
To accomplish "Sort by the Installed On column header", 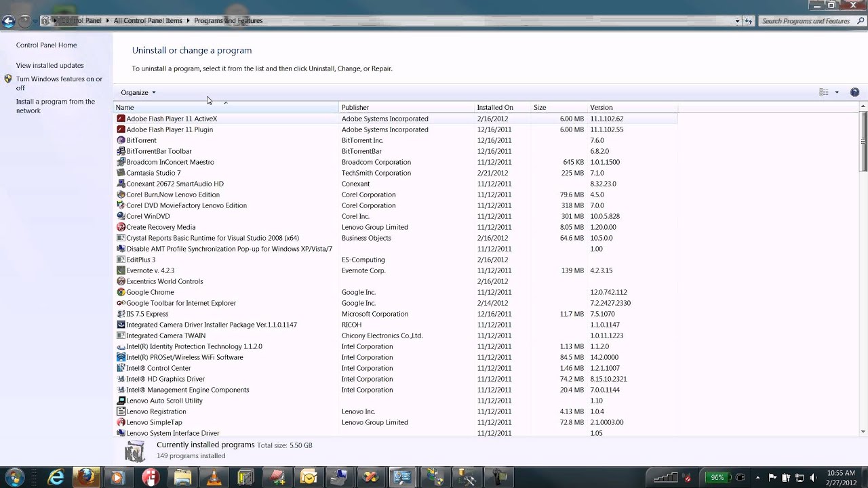I will coord(502,107).
